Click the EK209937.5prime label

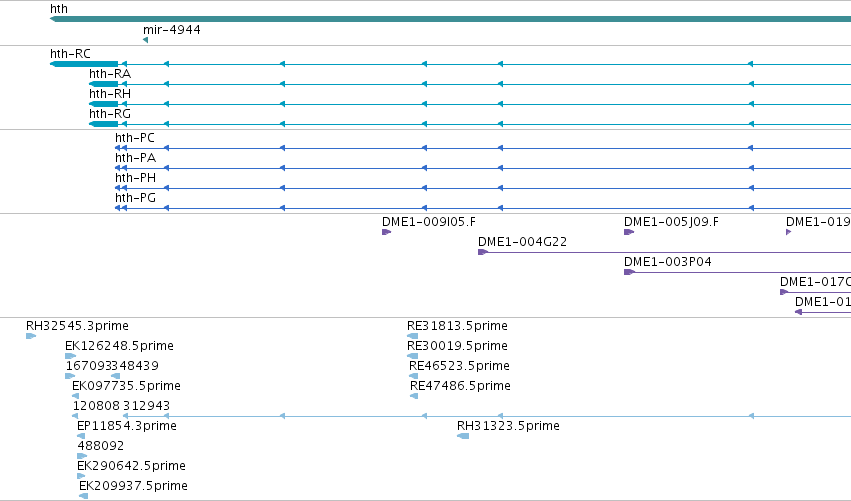[134, 486]
